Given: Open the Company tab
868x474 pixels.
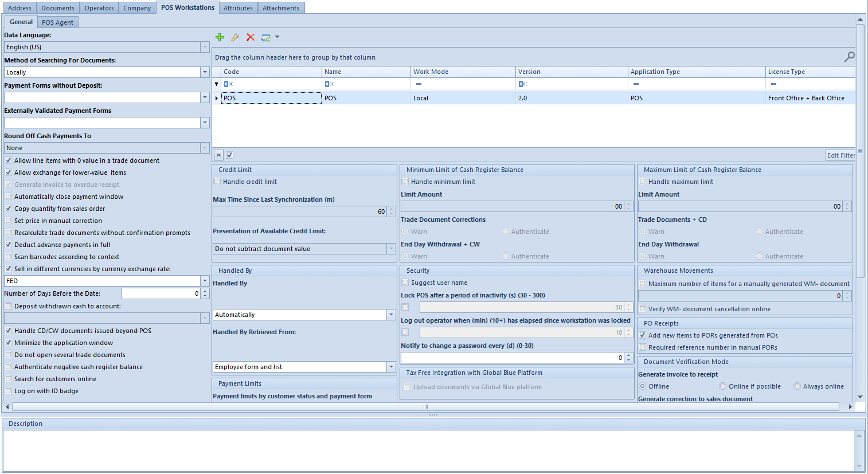Looking at the screenshot, I should [137, 8].
